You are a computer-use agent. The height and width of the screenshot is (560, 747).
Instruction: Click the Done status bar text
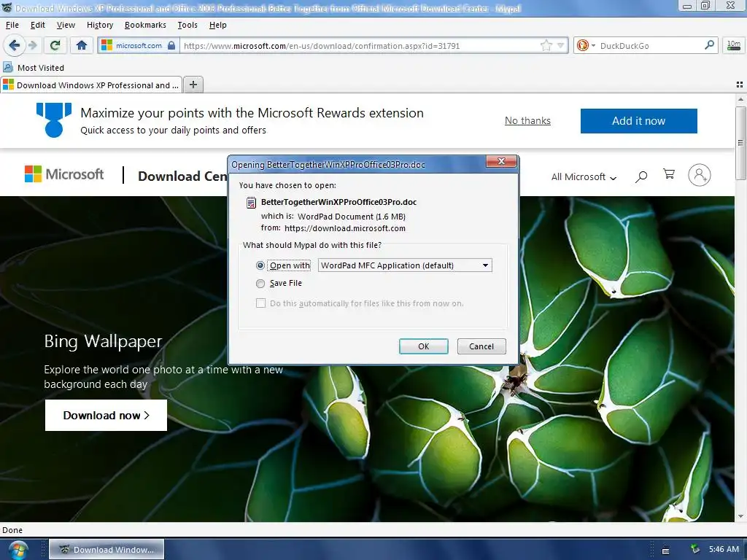coord(12,530)
